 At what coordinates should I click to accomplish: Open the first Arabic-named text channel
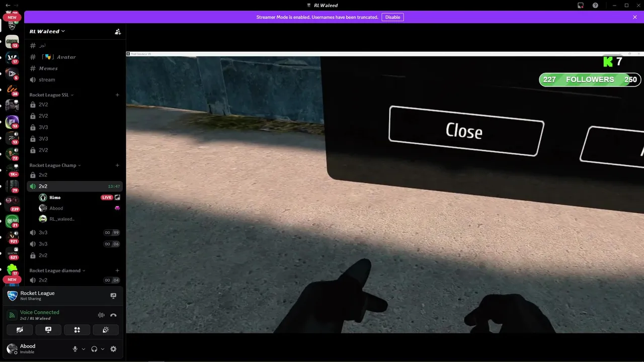click(x=74, y=45)
